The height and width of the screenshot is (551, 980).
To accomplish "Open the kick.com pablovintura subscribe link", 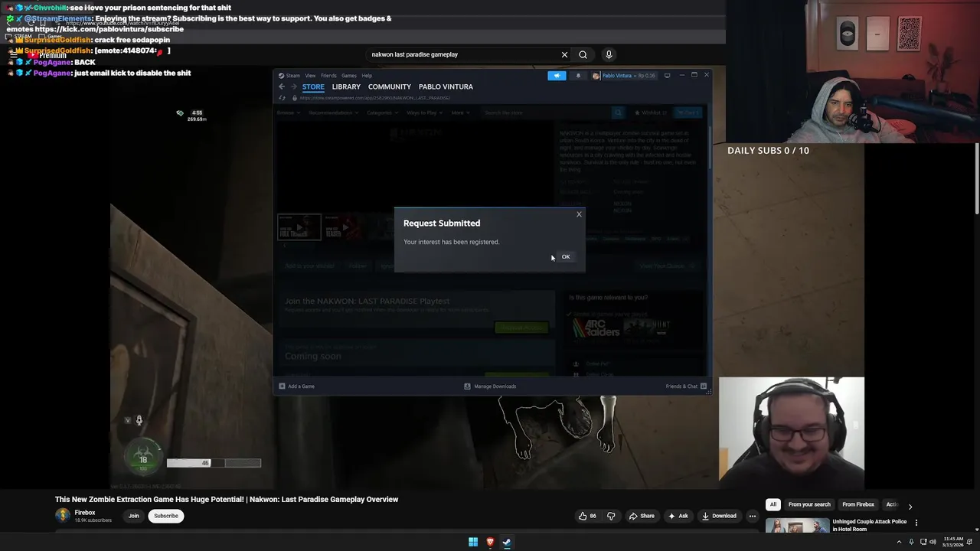I will coord(109,29).
